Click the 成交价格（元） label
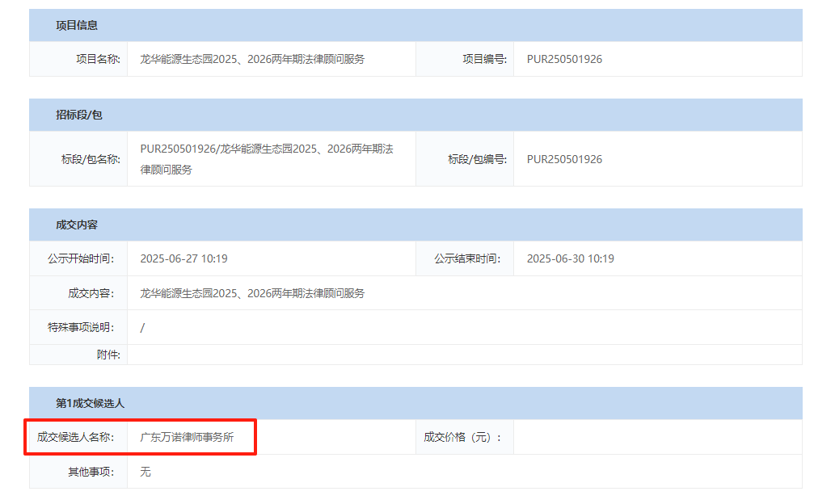This screenshot has width=835, height=504. pyautogui.click(x=462, y=437)
